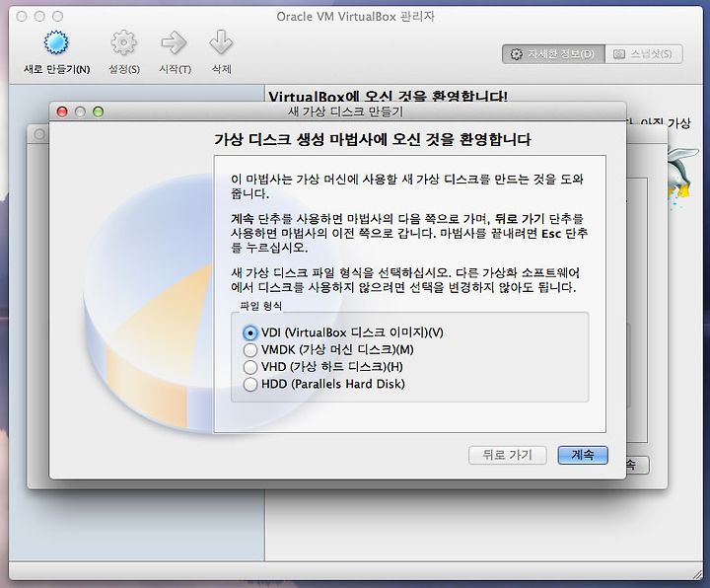Viewport: 710px width, 588px height.
Task: Click the dialog title 새 가상 디스크 만들기
Action: [345, 111]
